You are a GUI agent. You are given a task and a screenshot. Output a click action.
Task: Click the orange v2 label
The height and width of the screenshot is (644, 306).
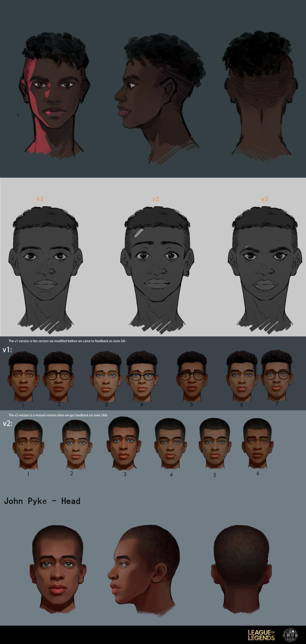pyautogui.click(x=156, y=199)
